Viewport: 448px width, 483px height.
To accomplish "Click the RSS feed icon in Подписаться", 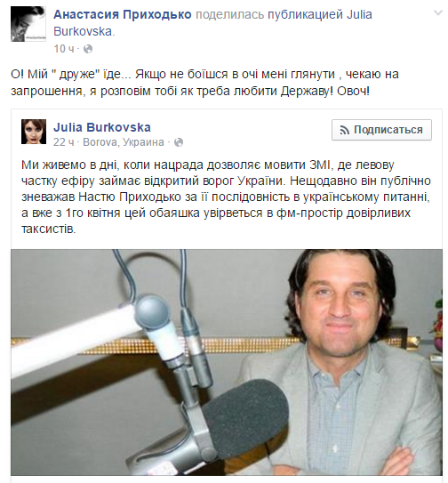I will tap(345, 130).
